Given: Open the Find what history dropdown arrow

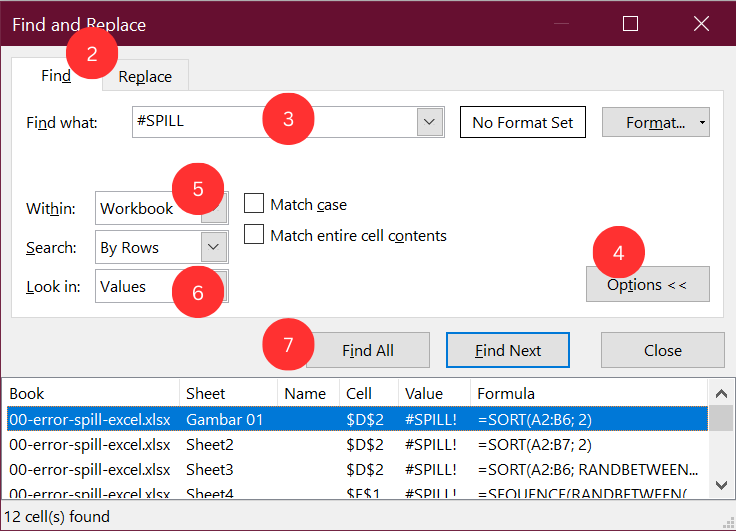Looking at the screenshot, I should [x=429, y=122].
